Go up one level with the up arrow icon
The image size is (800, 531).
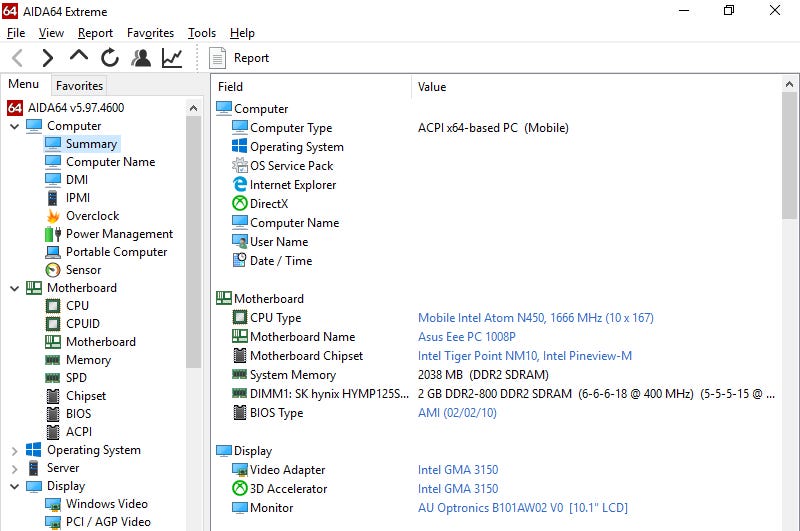click(79, 56)
